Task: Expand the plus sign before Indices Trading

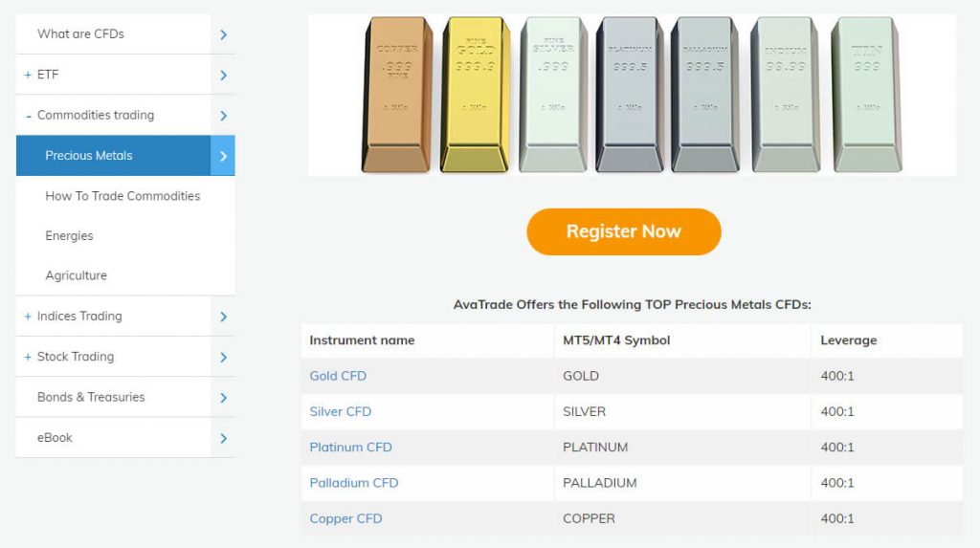Action: pyautogui.click(x=28, y=317)
